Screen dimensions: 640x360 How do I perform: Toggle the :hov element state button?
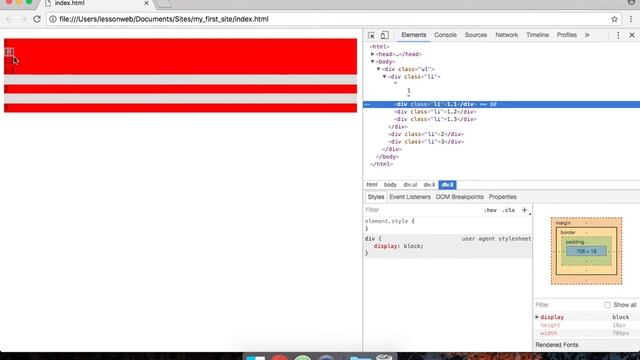(490, 210)
